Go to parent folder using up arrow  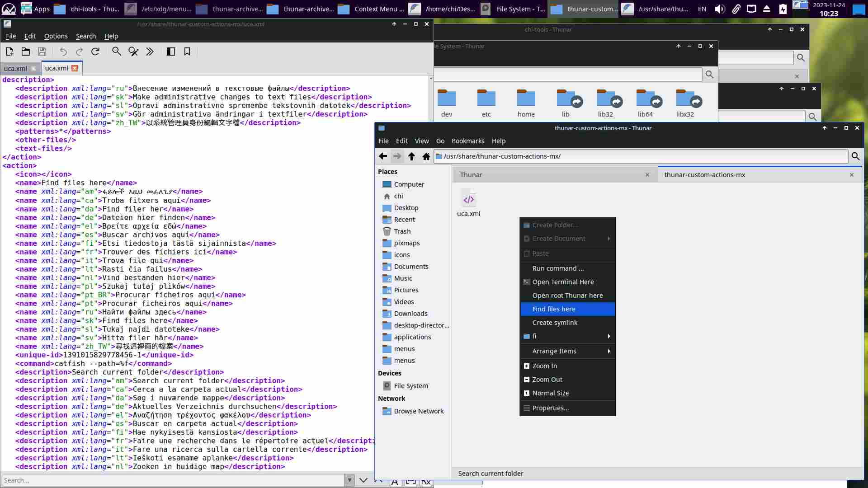(x=411, y=156)
